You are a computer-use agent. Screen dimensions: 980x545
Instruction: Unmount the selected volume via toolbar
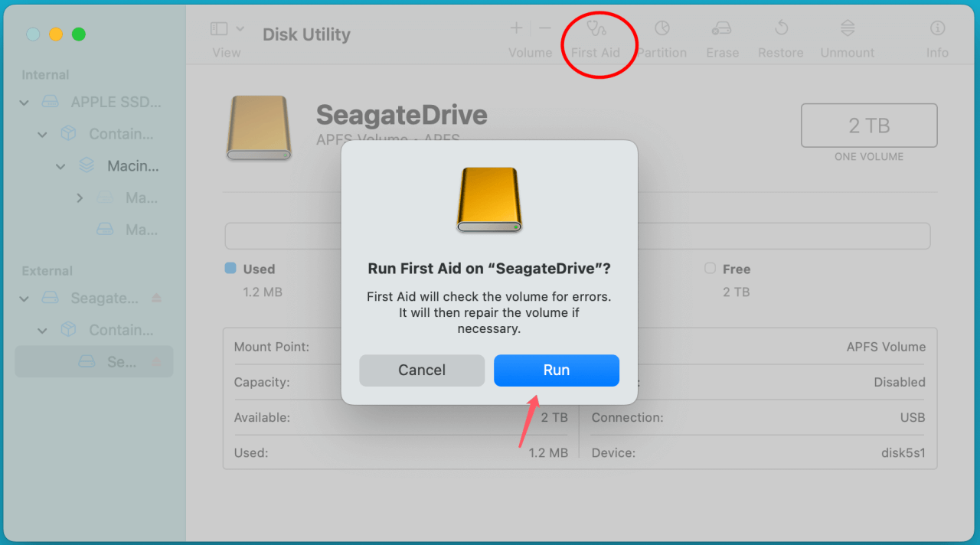(x=847, y=37)
